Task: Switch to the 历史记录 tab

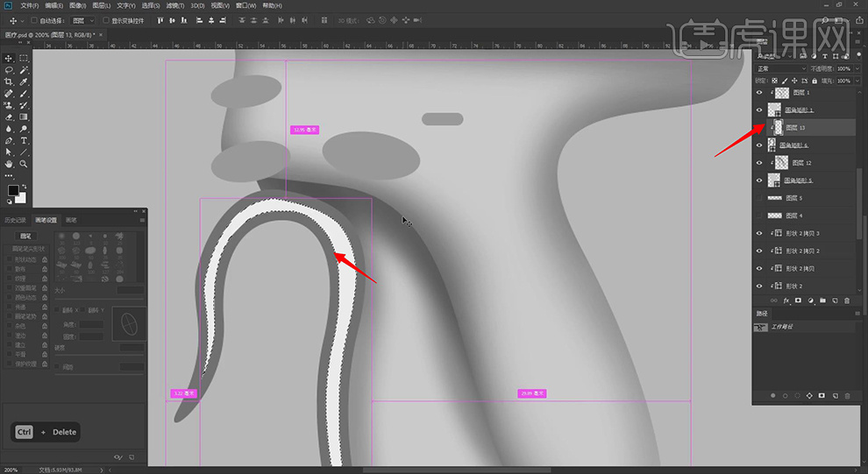Action: tap(16, 220)
